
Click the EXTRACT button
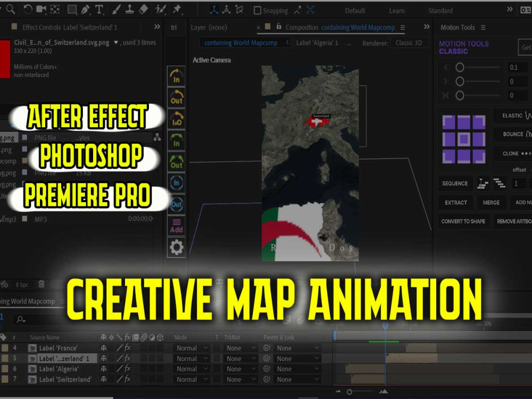point(456,203)
